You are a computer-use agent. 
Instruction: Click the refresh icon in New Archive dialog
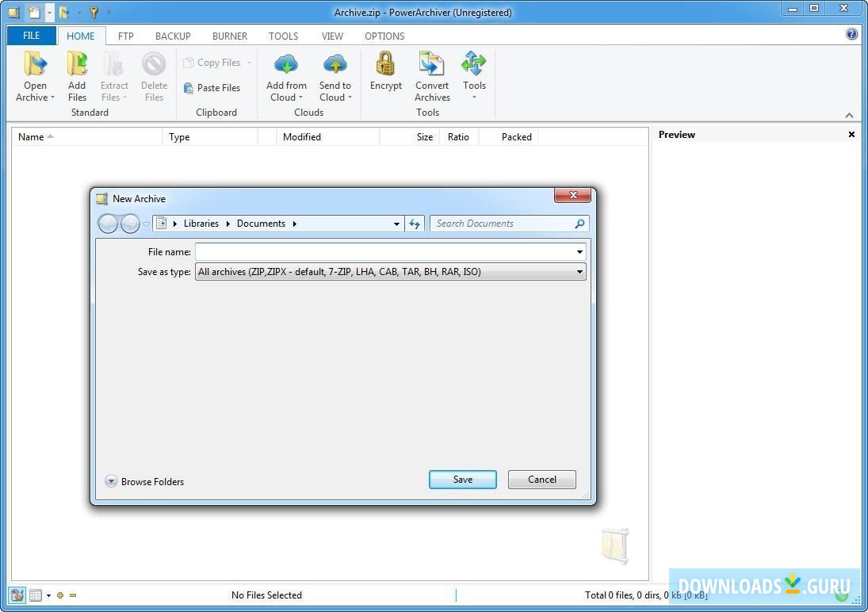414,224
